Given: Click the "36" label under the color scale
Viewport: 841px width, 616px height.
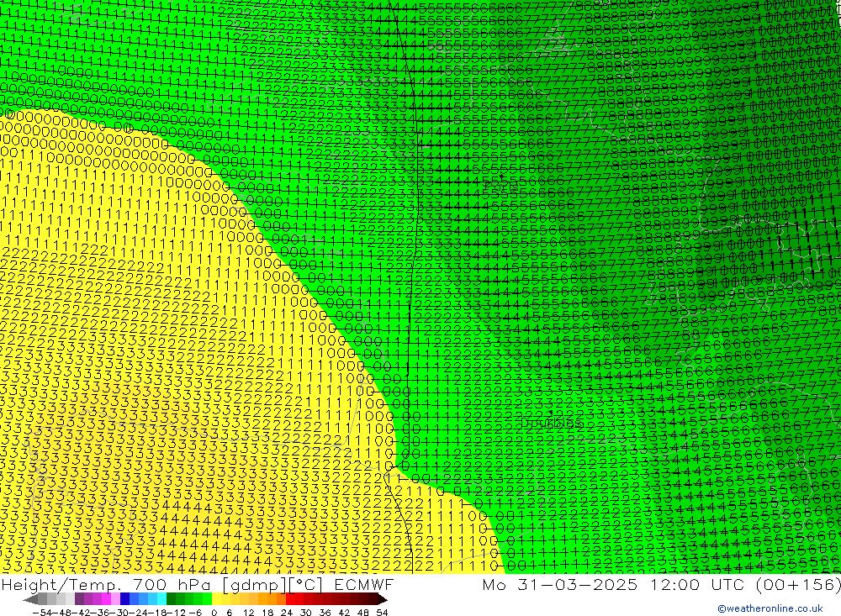Looking at the screenshot, I should coord(325,613).
